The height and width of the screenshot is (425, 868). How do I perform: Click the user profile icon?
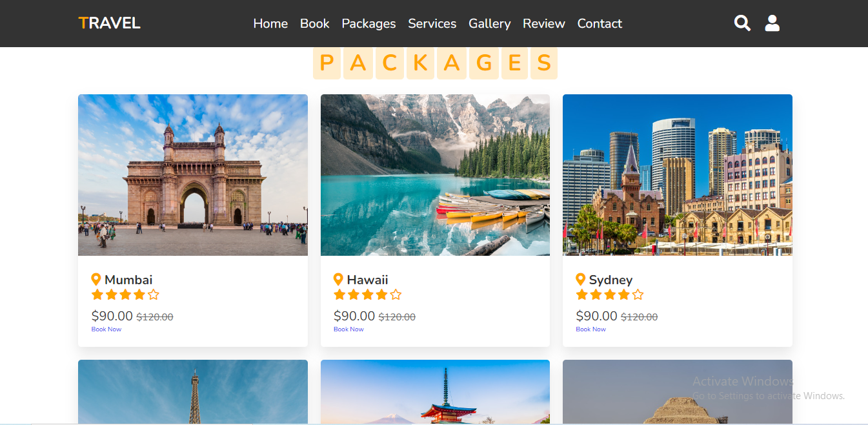point(772,23)
